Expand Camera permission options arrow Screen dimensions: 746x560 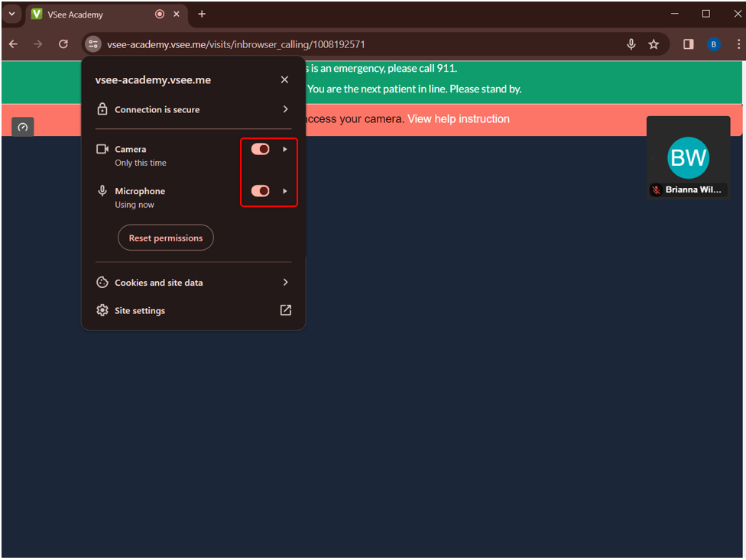[285, 149]
